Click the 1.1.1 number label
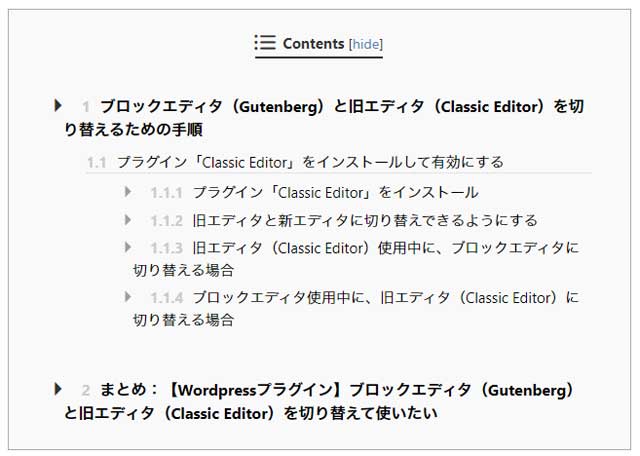This screenshot has width=640, height=456. (167, 193)
